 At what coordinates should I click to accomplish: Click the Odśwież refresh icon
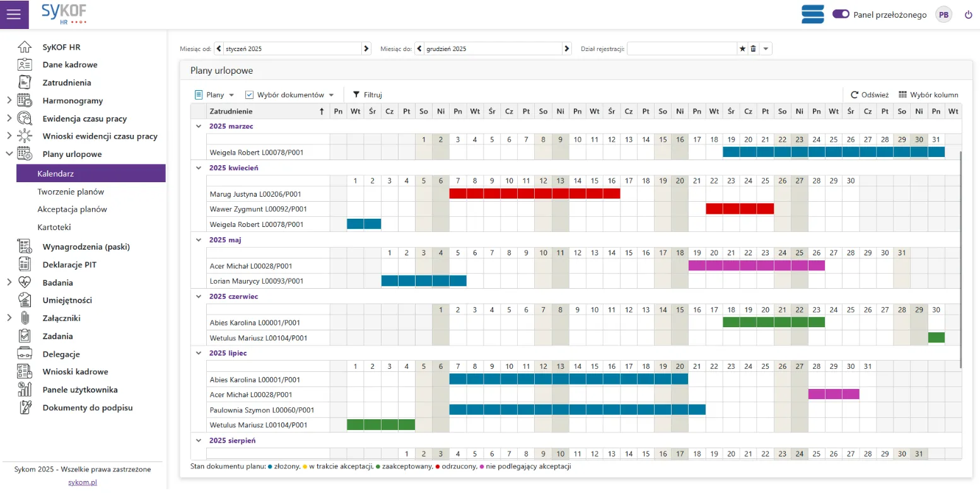[x=855, y=95]
